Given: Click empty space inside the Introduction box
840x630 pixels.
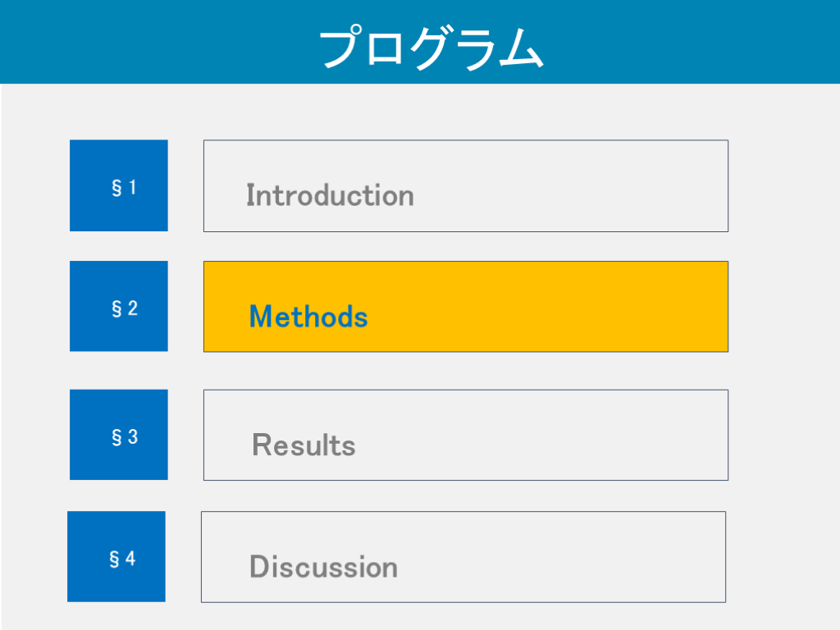Looking at the screenshot, I should pos(574,186).
